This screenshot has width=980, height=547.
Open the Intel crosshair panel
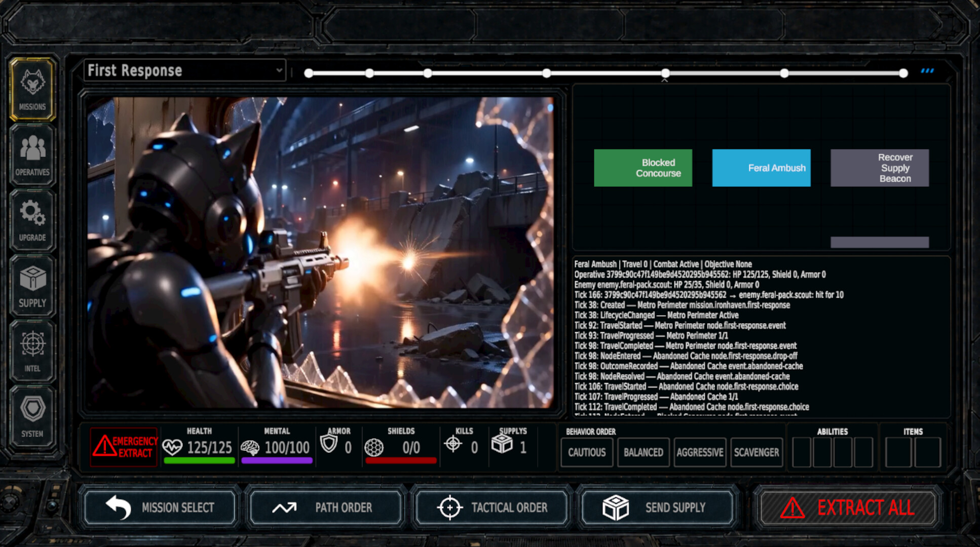[x=32, y=350]
